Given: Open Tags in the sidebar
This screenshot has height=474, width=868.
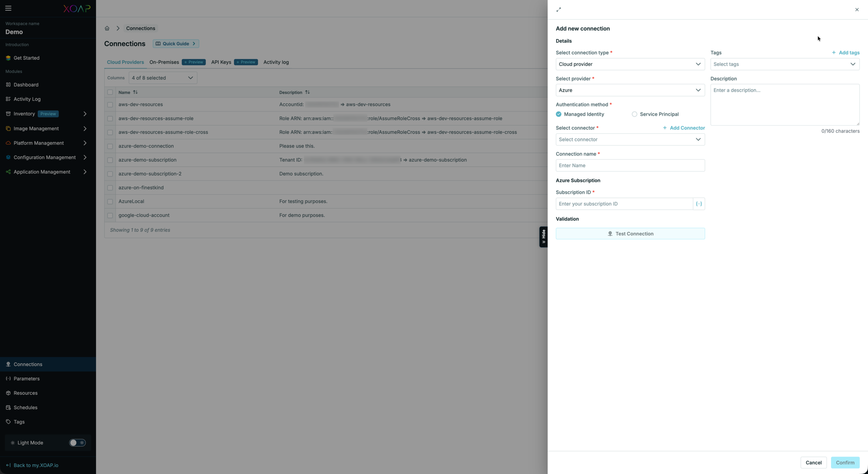Looking at the screenshot, I should (x=19, y=422).
